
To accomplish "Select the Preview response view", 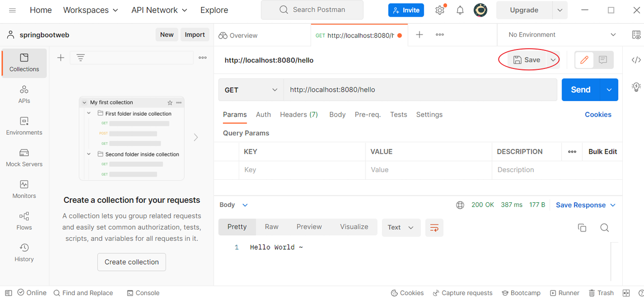I will (309, 227).
